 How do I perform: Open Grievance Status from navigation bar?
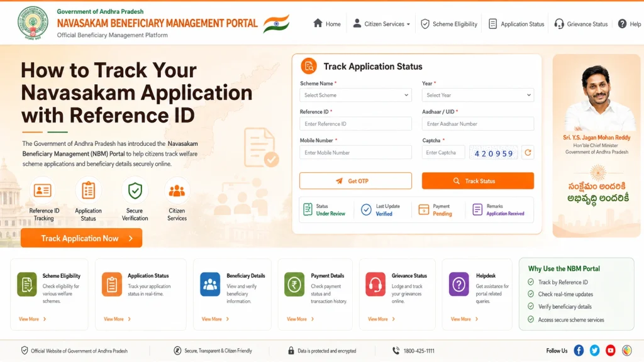point(580,25)
